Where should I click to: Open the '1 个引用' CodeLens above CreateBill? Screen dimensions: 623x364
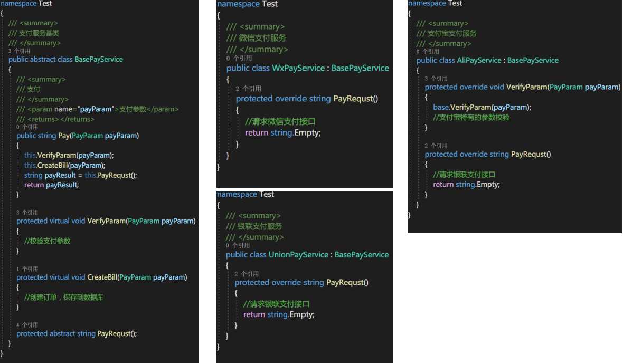pos(27,269)
